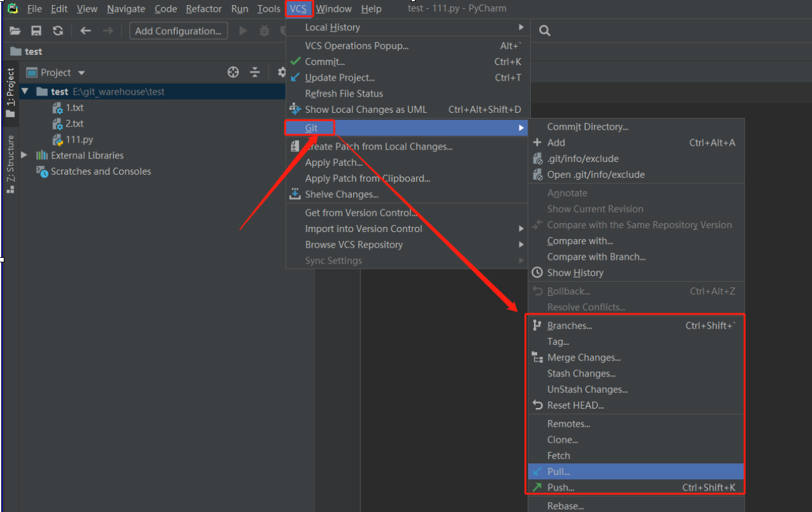Click the Scratches and Consoles icon
Screen dimensions: 812x512
pos(42,172)
